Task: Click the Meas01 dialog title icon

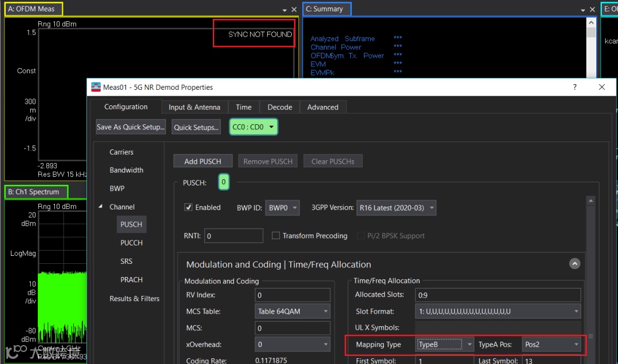Action: pyautogui.click(x=96, y=87)
